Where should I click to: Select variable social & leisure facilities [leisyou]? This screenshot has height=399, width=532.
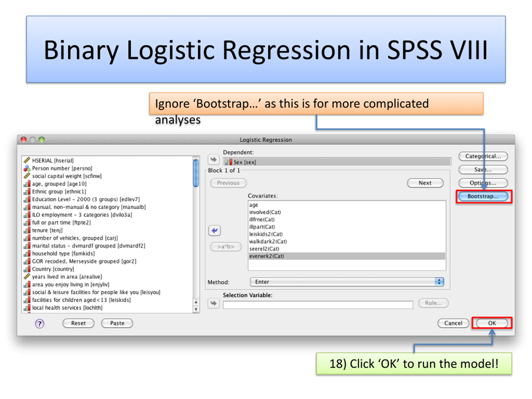coord(107,292)
